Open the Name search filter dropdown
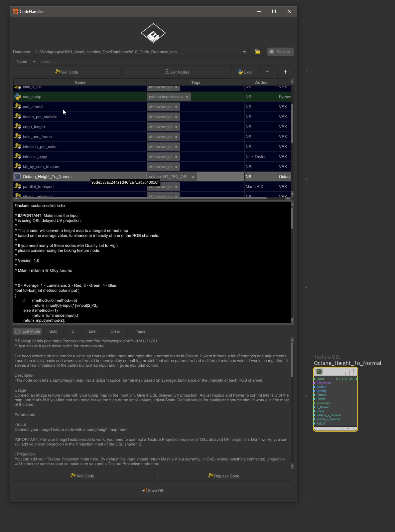395x532 pixels. coord(26,62)
